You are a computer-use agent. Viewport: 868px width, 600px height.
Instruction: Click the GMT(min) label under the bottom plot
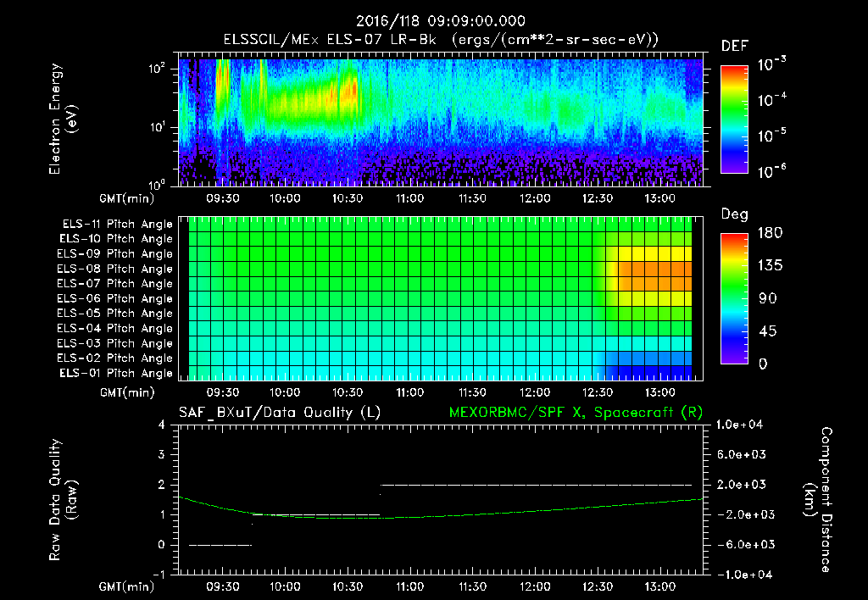126,586
